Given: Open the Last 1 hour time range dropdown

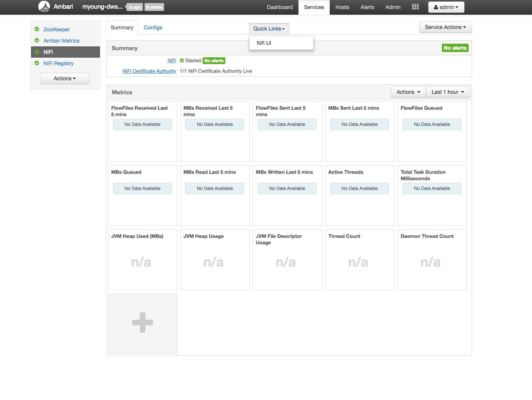Looking at the screenshot, I should point(447,92).
